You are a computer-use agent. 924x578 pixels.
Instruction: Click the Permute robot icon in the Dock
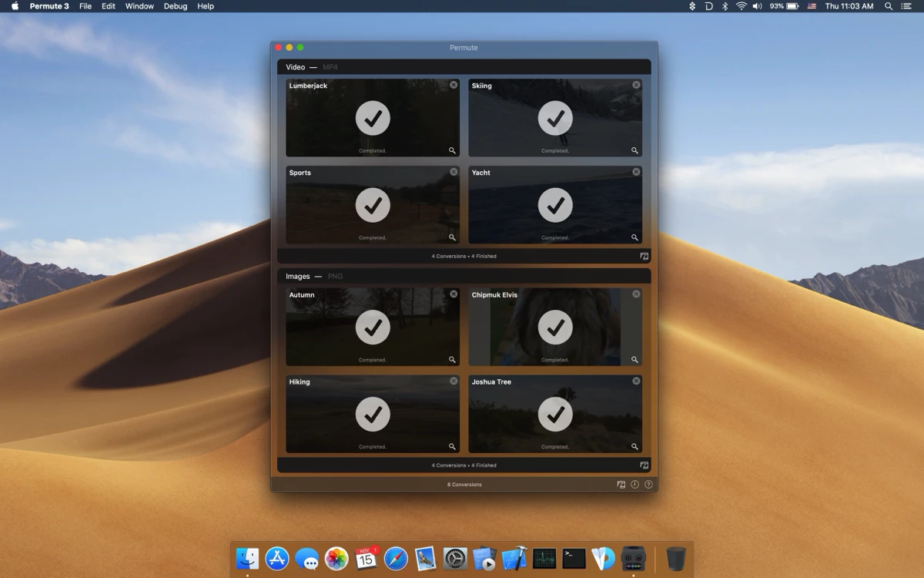pos(633,558)
